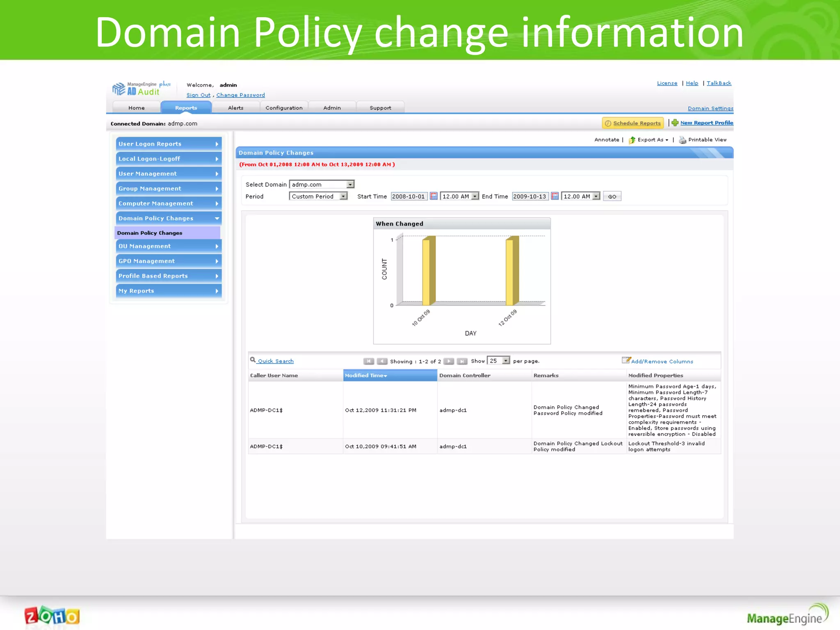Click the ManageEngine logo in footer
Viewport: 840px width, 630px height.
coord(787,615)
